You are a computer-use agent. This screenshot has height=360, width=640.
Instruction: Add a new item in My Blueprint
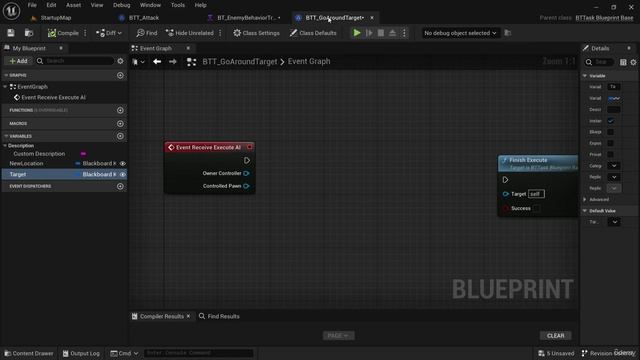tap(18, 61)
